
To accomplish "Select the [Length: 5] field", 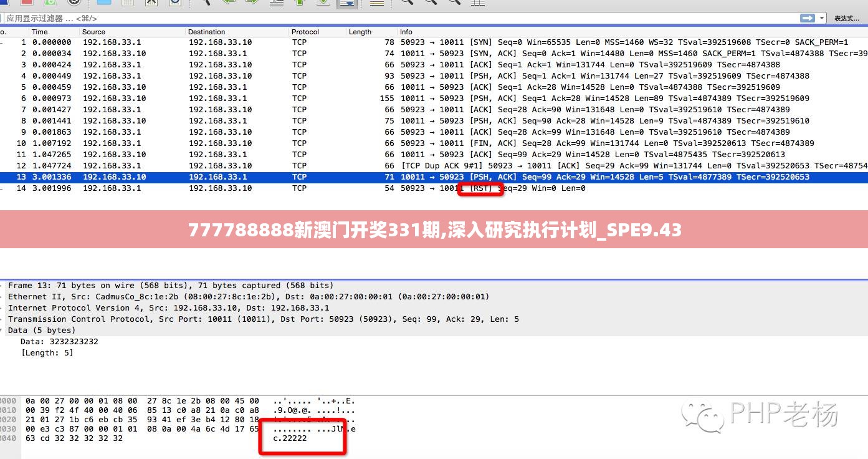I will [x=47, y=353].
